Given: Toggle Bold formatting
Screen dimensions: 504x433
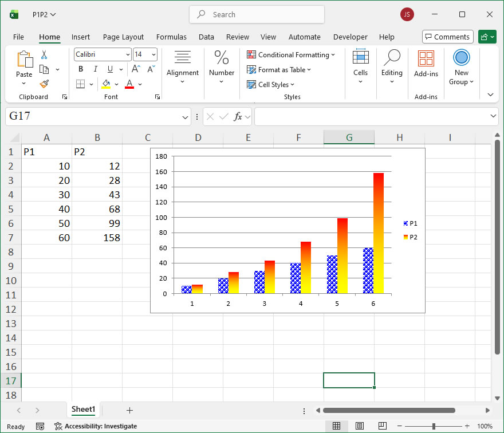Looking at the screenshot, I should pyautogui.click(x=81, y=69).
